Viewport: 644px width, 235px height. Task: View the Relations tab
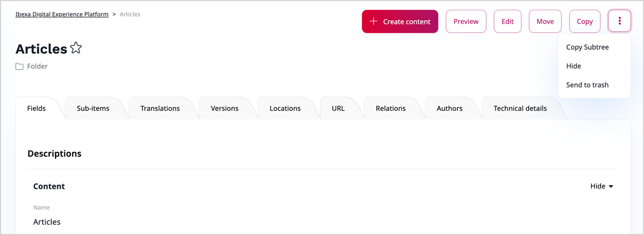pyautogui.click(x=391, y=109)
